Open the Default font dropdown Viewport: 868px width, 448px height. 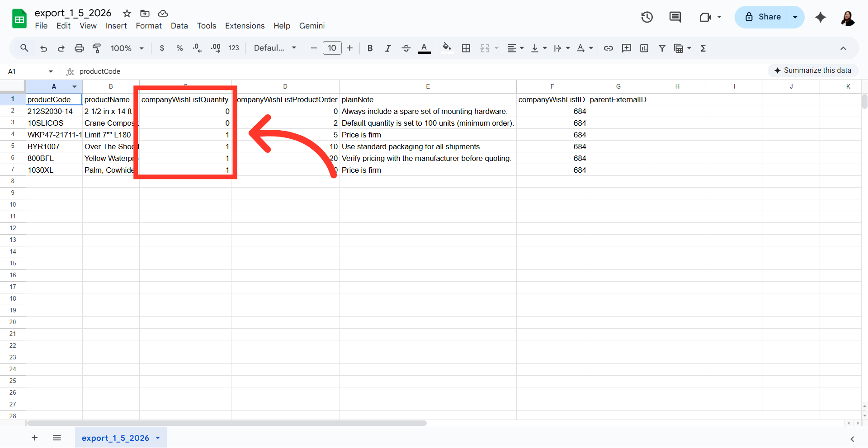click(275, 48)
